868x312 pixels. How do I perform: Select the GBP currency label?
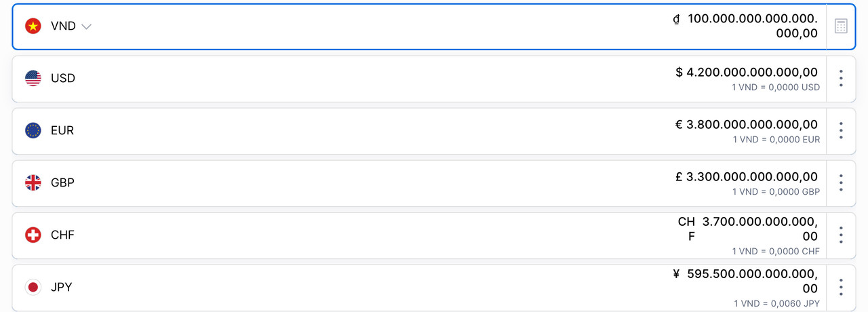pyautogui.click(x=62, y=183)
